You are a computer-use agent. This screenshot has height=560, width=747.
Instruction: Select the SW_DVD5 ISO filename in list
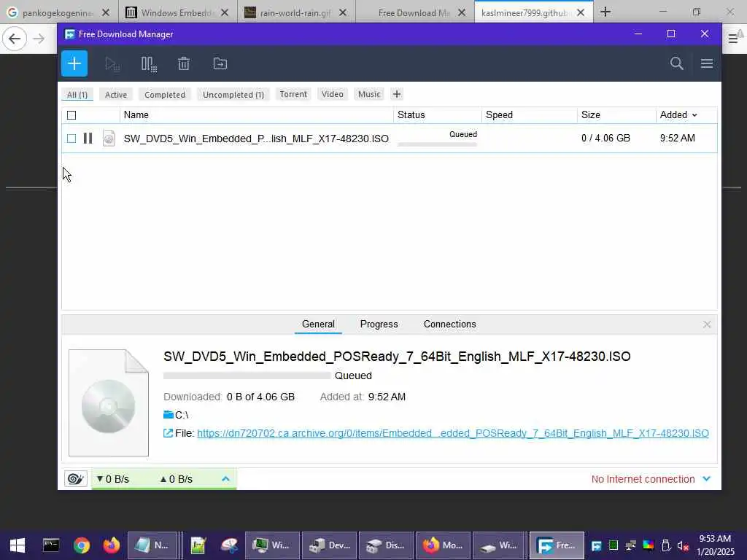click(256, 139)
